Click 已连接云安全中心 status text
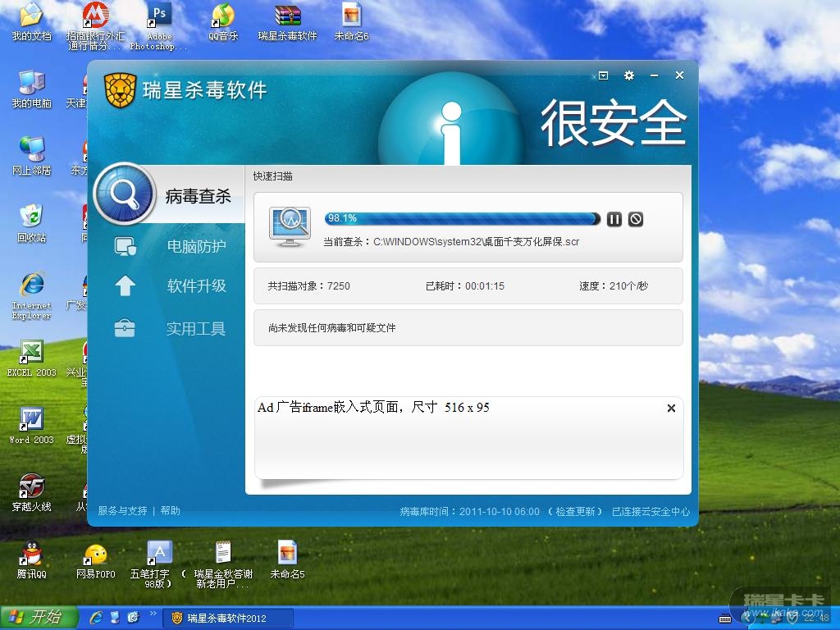Screen dimensions: 840x630 (x=651, y=512)
